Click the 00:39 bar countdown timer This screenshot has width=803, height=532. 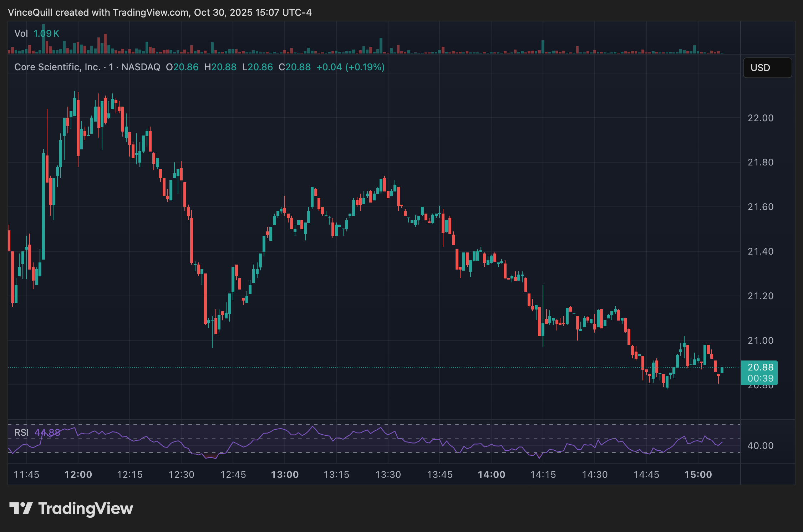[760, 378]
